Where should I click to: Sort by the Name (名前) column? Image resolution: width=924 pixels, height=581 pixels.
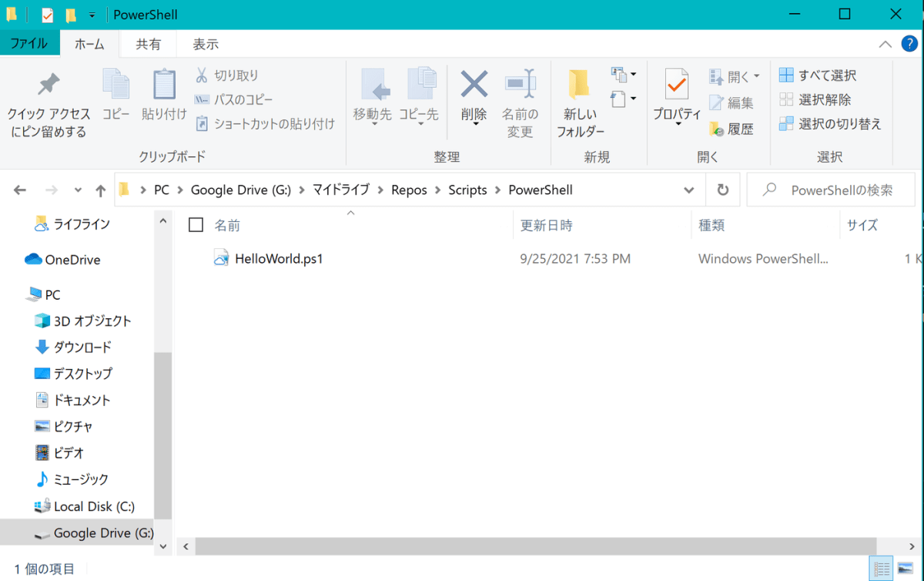tap(227, 226)
